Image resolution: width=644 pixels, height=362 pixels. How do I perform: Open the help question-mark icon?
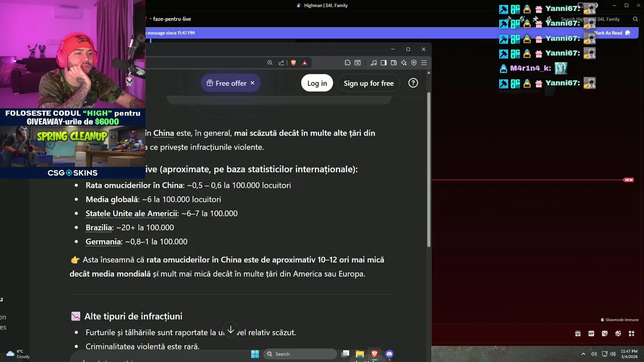click(413, 83)
